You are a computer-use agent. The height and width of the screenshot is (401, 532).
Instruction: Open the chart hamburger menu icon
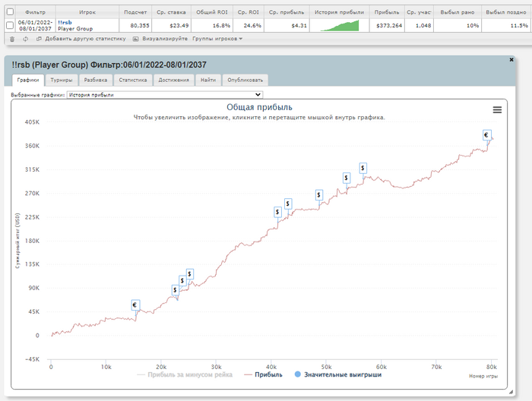(497, 110)
